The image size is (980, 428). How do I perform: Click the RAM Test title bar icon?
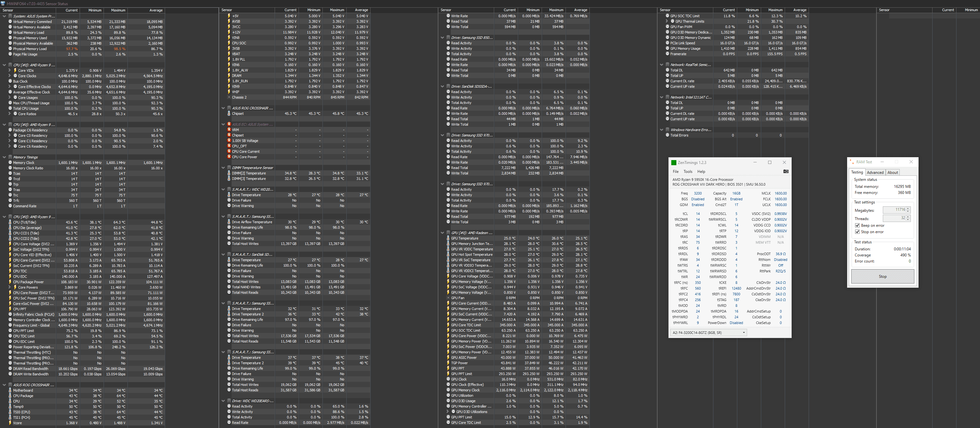(853, 162)
